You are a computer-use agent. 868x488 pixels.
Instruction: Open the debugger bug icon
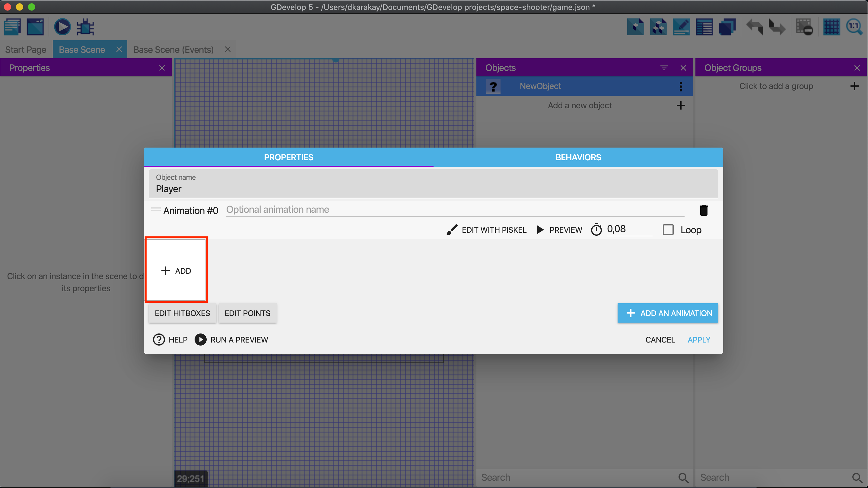click(85, 27)
